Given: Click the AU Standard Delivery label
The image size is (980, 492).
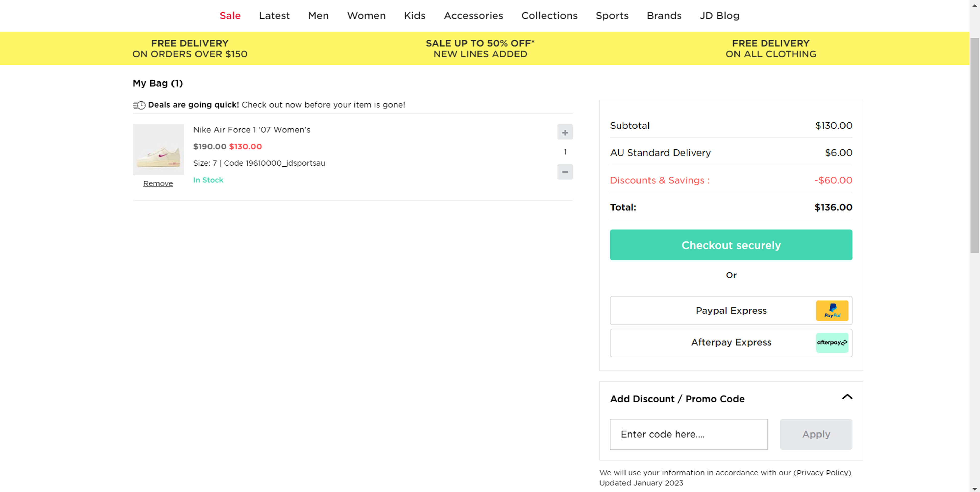Looking at the screenshot, I should click(660, 153).
